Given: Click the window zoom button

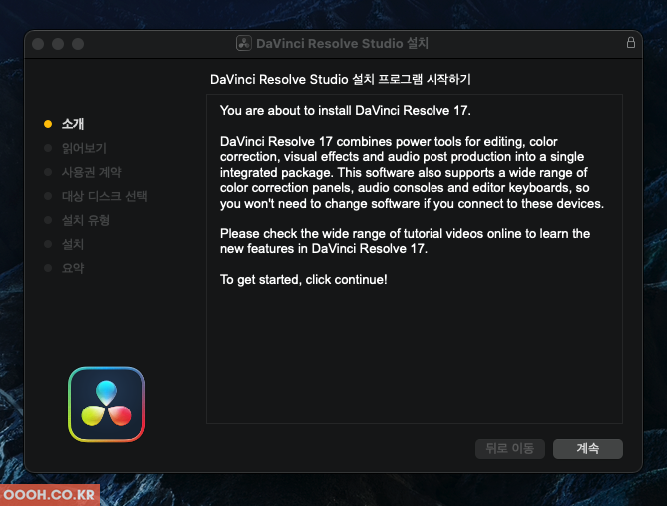Looking at the screenshot, I should pos(78,44).
